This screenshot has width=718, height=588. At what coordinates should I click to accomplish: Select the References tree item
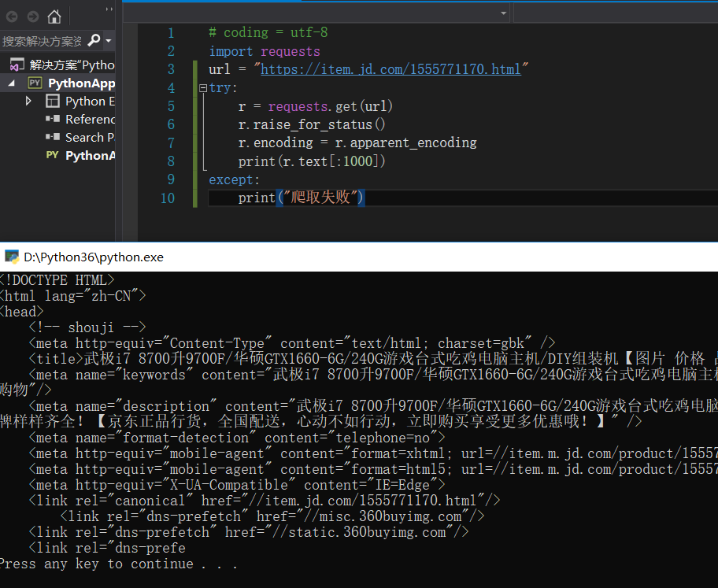tap(91, 119)
